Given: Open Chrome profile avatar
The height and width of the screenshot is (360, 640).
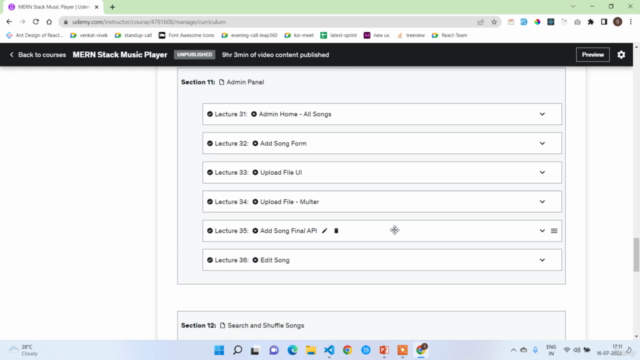Looking at the screenshot, I should pyautogui.click(x=618, y=22).
